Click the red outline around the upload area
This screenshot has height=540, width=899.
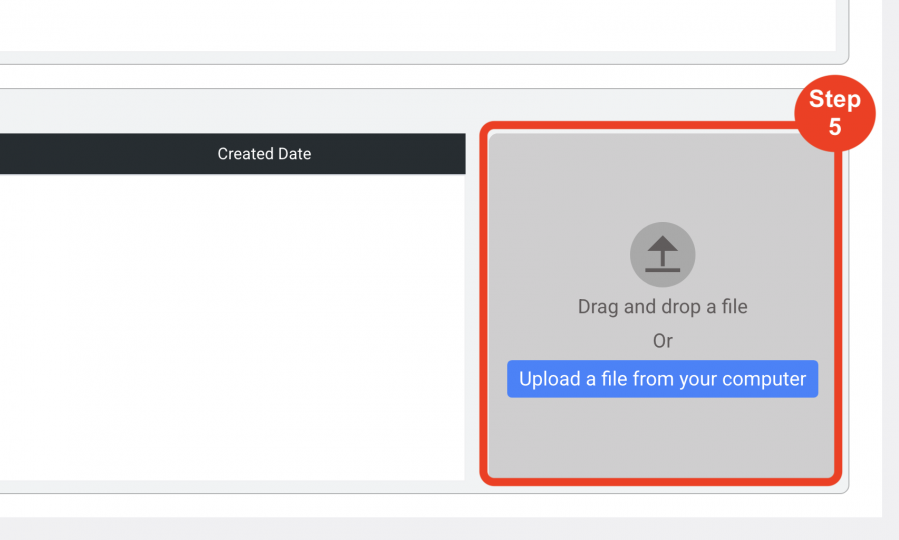tap(483, 304)
